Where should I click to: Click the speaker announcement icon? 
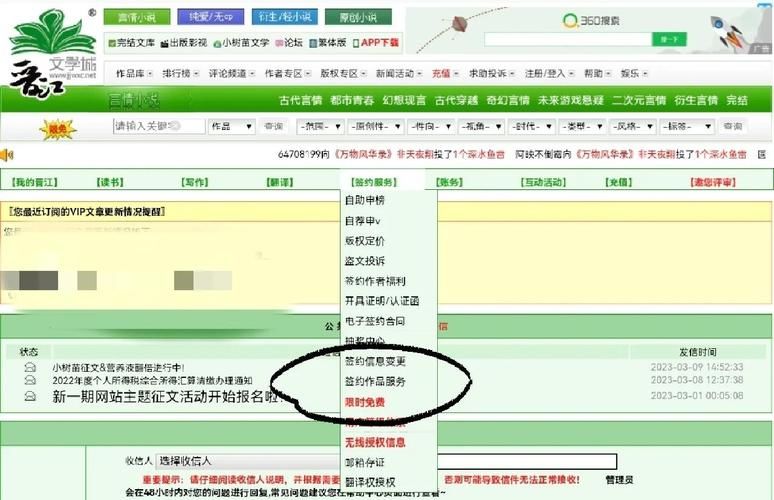6,155
